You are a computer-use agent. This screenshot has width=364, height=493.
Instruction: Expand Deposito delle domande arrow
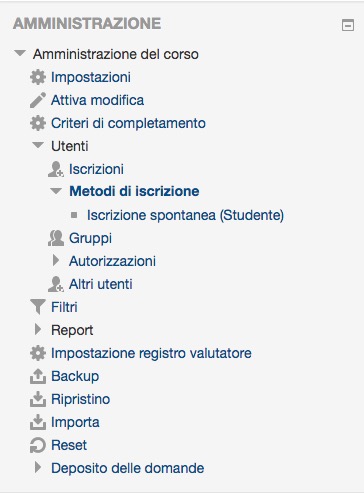coord(38,467)
